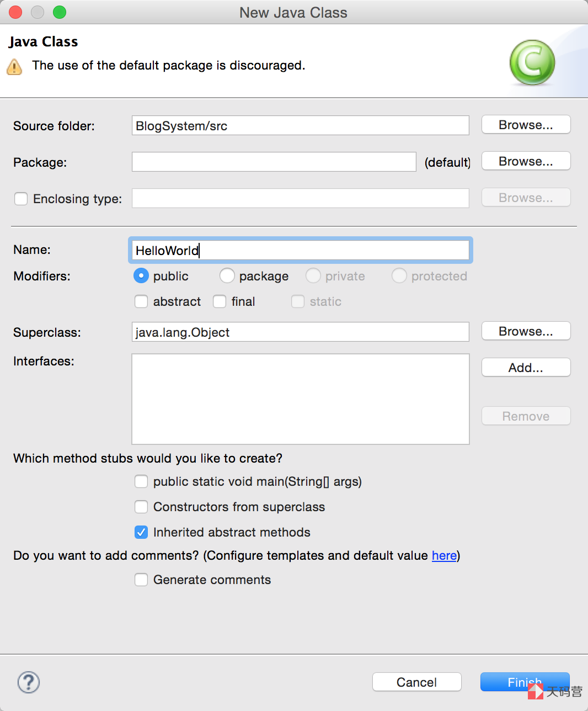This screenshot has height=711, width=588.
Task: Click the default package discouraged warning text
Action: pos(169,65)
